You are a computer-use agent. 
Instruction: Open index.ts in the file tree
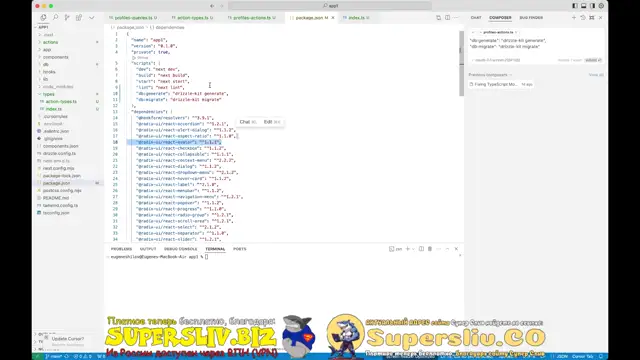[53, 109]
